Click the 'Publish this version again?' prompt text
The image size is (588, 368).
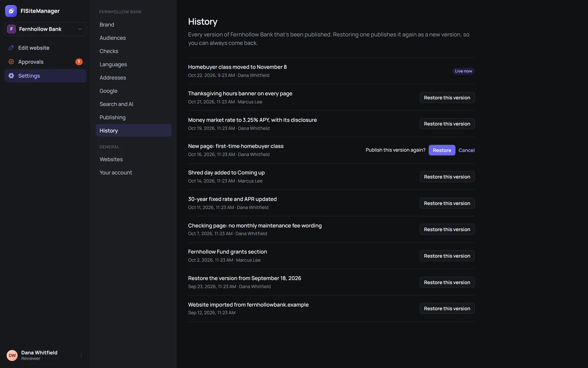coord(395,150)
